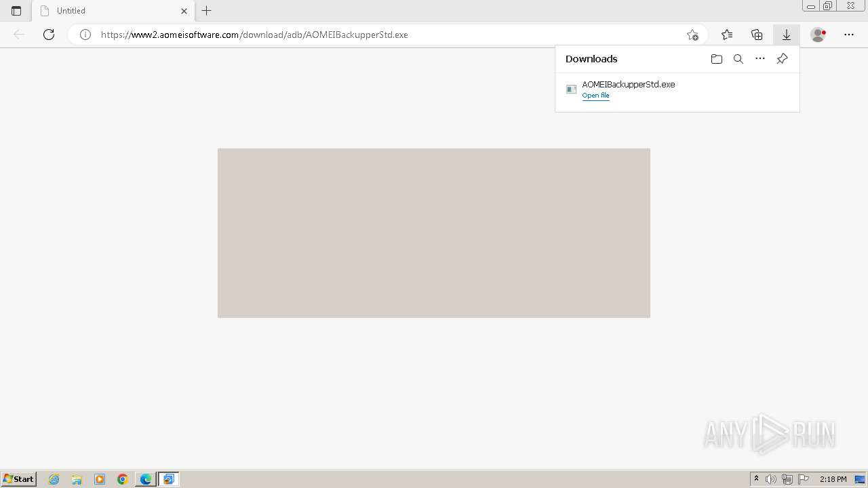The width and height of the screenshot is (868, 488).
Task: Open downloads folder from Downloads panel
Action: click(717, 59)
